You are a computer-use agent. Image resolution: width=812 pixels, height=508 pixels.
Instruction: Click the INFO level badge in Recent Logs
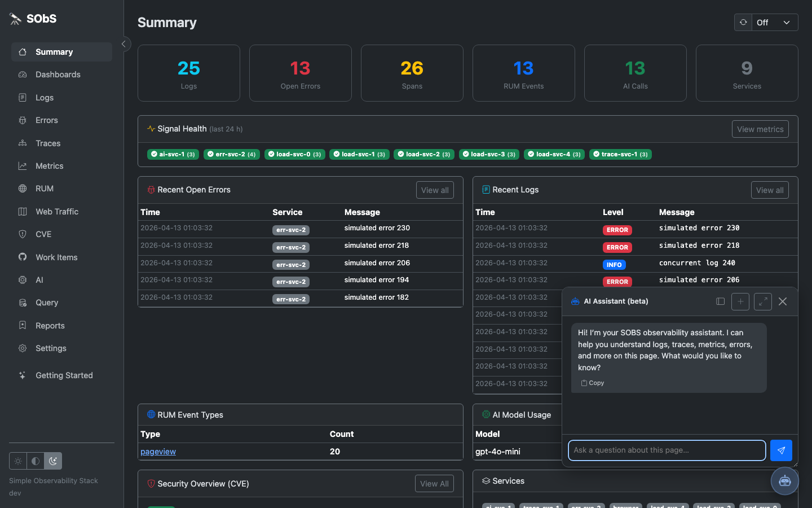(x=614, y=265)
